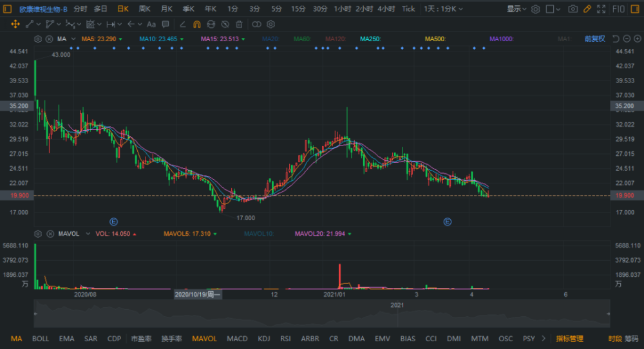
Task: Select the arrow annotation tool
Action: (131, 24)
